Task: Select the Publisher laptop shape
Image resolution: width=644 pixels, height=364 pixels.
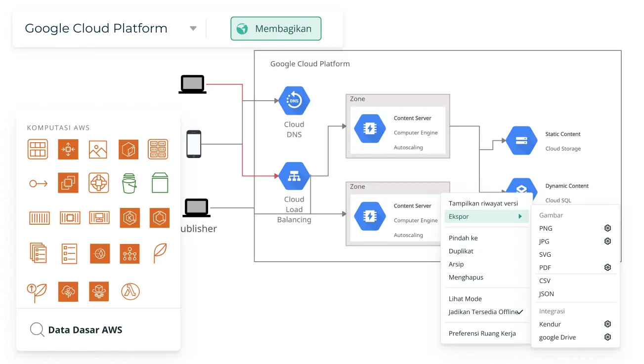Action: click(x=196, y=208)
